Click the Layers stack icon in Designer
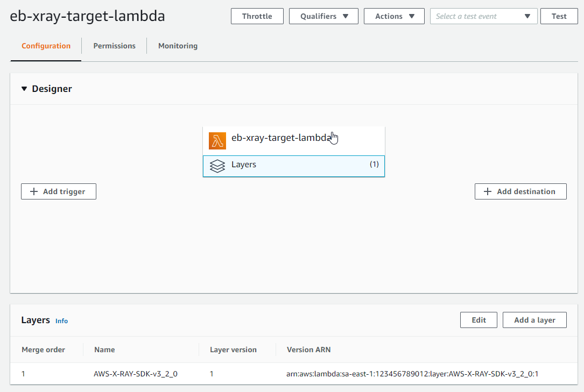This screenshot has height=392, width=584. [217, 166]
